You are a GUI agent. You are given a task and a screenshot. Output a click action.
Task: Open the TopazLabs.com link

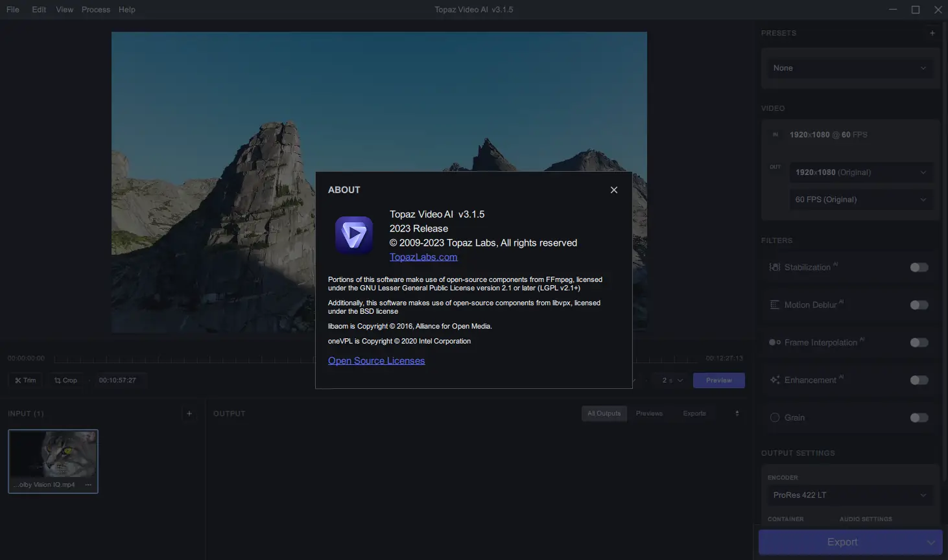pos(423,257)
